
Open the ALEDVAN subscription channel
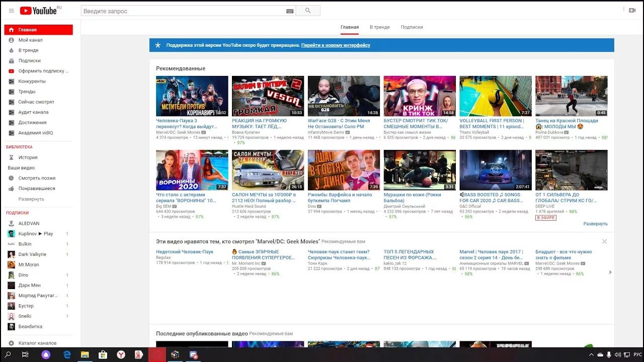pos(38,223)
